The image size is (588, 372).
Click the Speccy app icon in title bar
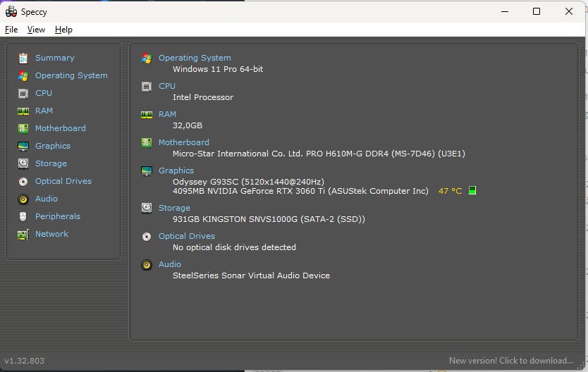click(11, 11)
